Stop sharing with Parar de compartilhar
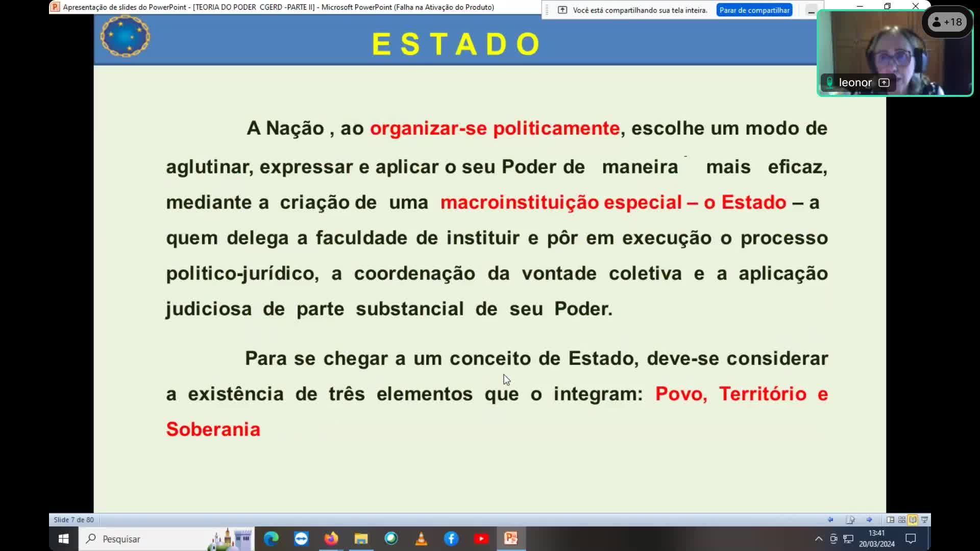 (754, 10)
